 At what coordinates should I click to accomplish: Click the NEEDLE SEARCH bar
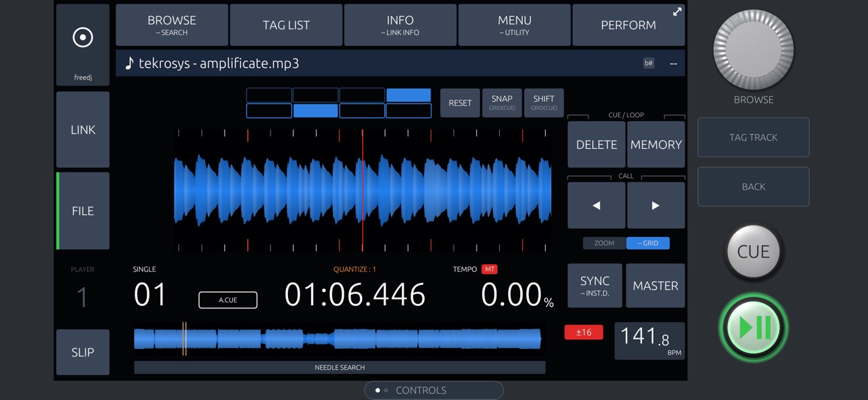click(x=340, y=367)
